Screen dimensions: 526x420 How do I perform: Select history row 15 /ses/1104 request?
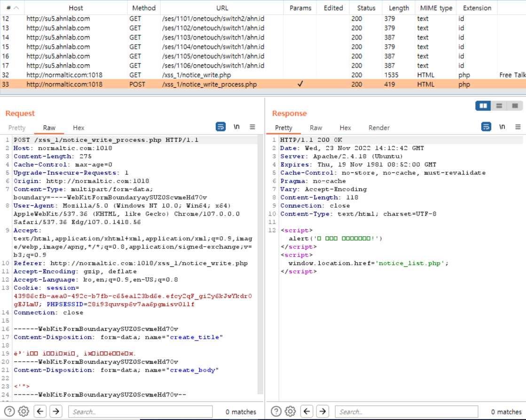(x=263, y=47)
